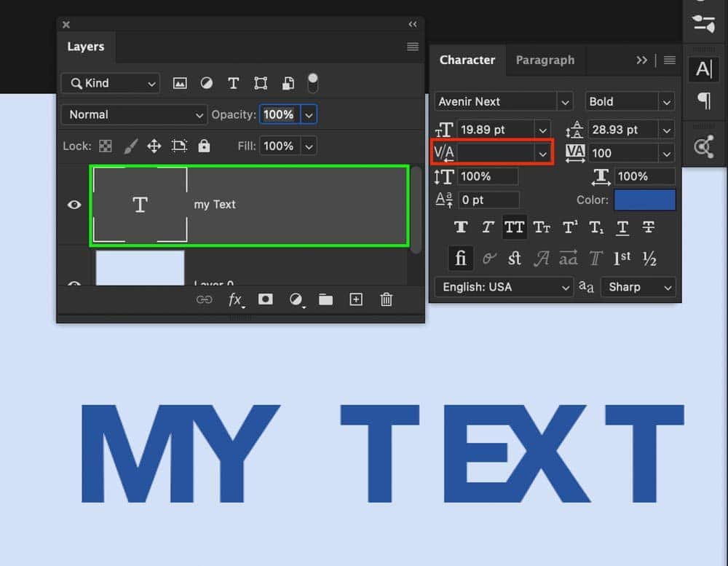Screen dimensions: 728x566
Task: Enable Lock transparent pixels
Action: (106, 146)
